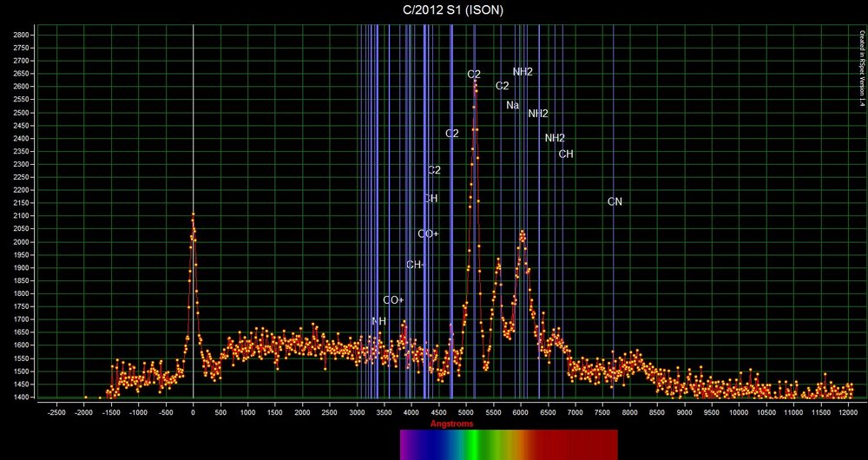Select the lowest CO+ label
This screenshot has width=868, height=460.
tap(393, 300)
